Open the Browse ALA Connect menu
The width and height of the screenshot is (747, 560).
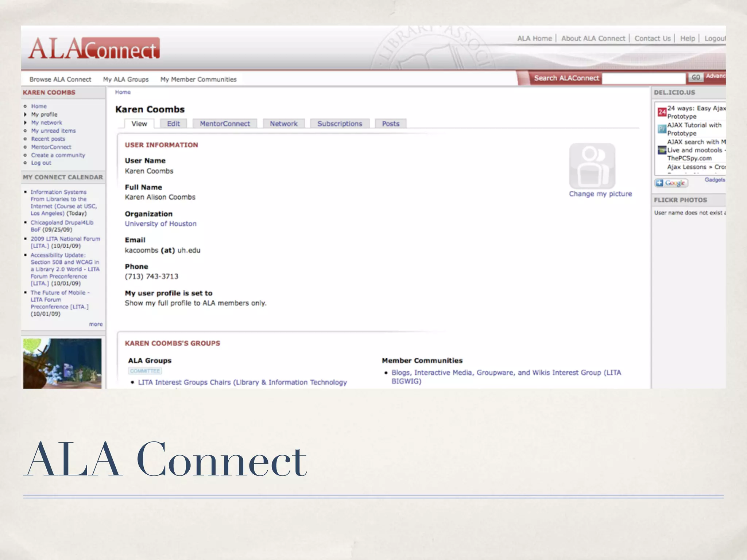[60, 79]
